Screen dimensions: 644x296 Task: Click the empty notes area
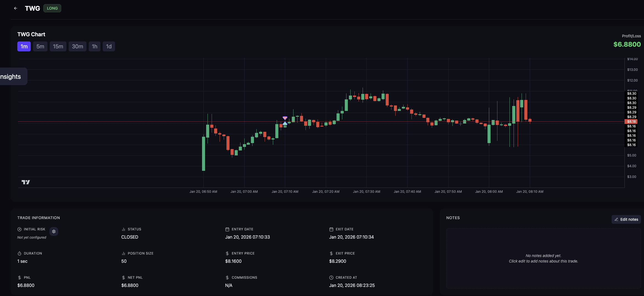tap(543, 258)
